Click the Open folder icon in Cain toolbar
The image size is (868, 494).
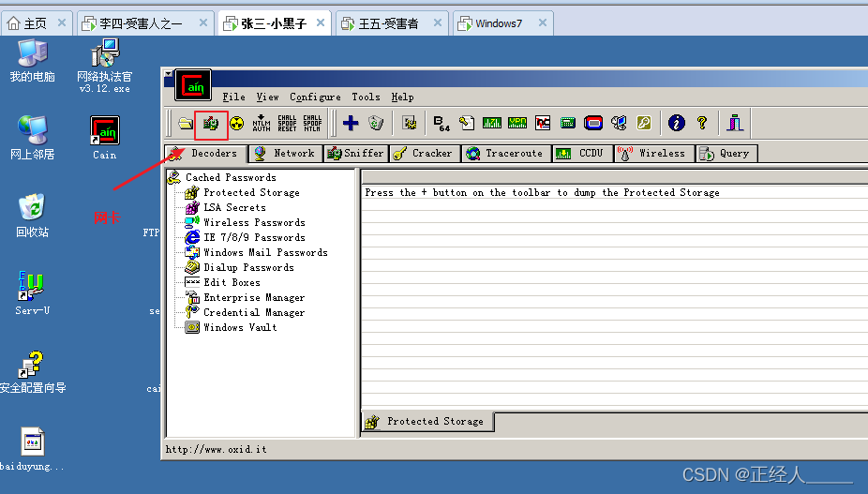[x=186, y=123]
